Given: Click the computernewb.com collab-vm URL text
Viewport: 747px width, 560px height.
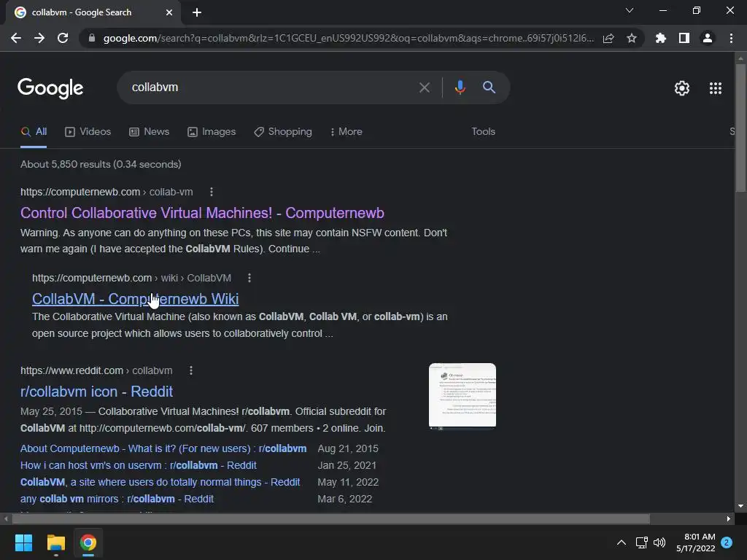Looking at the screenshot, I should tap(107, 192).
